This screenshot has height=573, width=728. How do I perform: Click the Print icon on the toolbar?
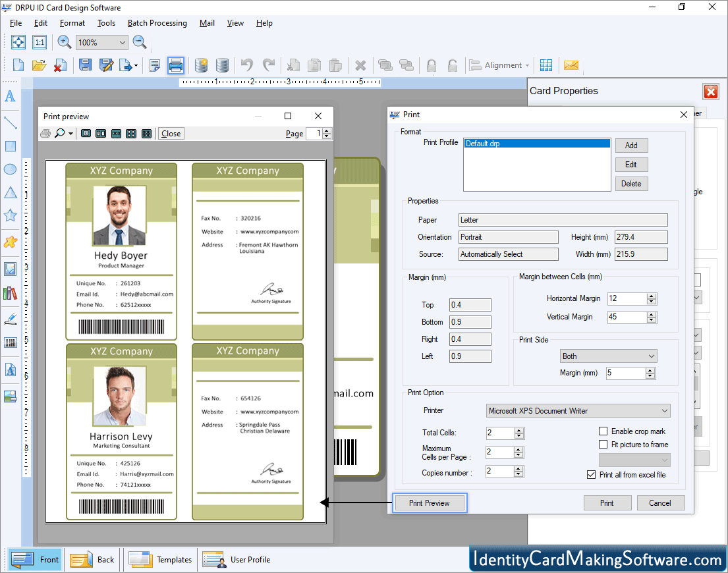175,65
